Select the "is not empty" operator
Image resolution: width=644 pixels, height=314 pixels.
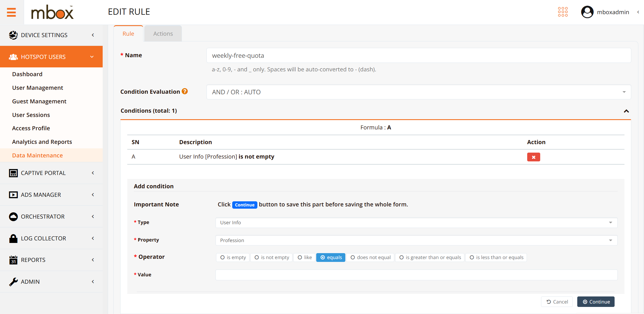point(272,257)
